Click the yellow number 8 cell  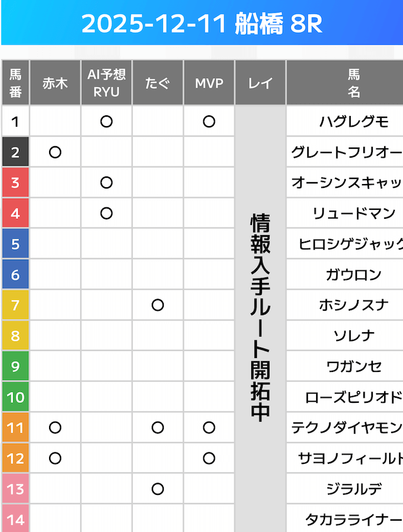pyautogui.click(x=16, y=335)
